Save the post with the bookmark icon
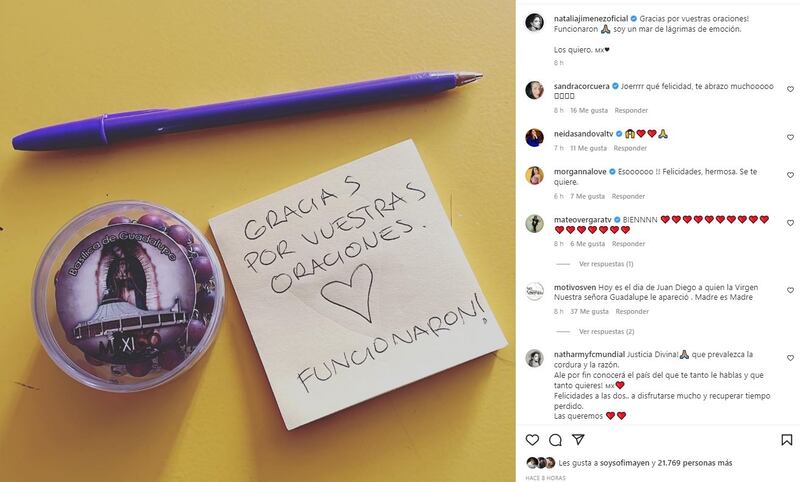This screenshot has height=482, width=800. (786, 440)
